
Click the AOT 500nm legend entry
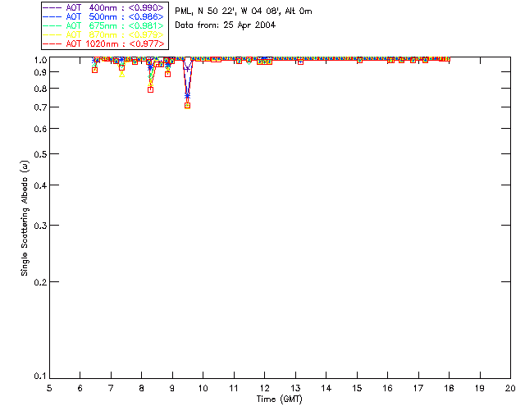[x=103, y=16]
